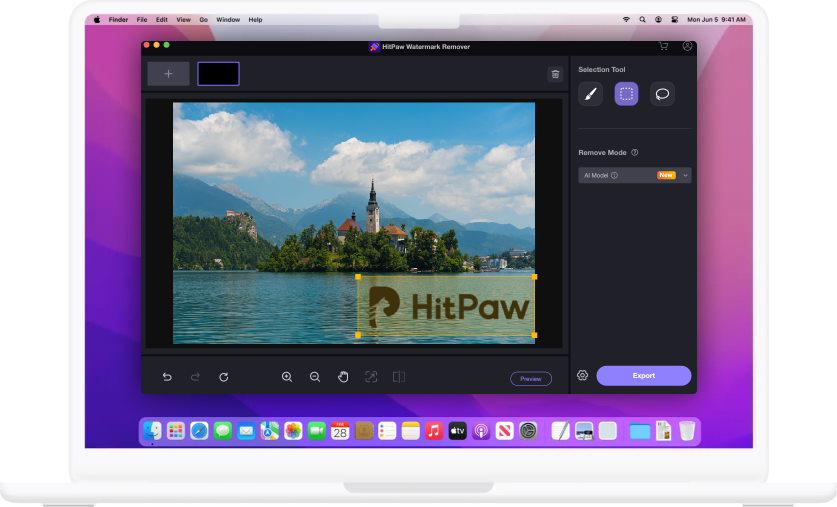837x507 pixels.
Task: Click the Export button
Action: [x=644, y=376]
